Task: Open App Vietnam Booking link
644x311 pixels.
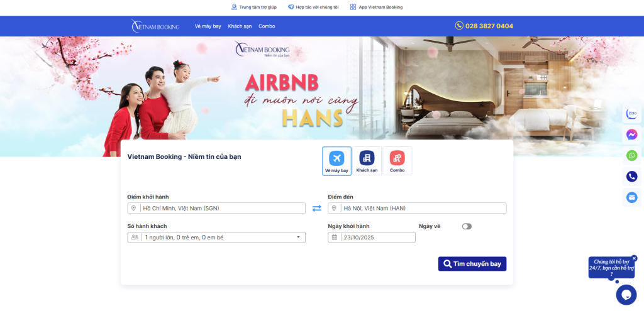Action: (376, 7)
